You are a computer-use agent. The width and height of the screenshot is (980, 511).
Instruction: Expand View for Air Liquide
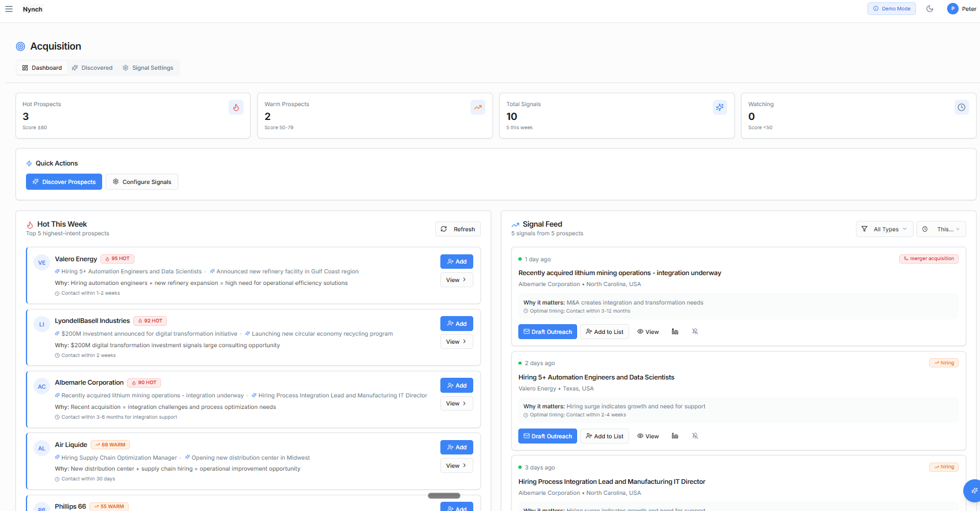coord(457,465)
